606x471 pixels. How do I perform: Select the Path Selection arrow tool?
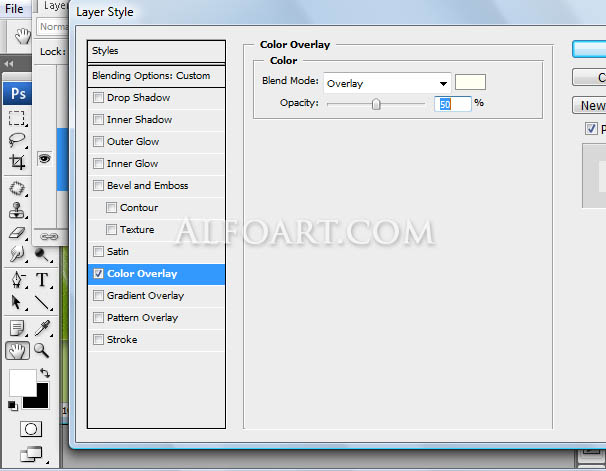17,303
